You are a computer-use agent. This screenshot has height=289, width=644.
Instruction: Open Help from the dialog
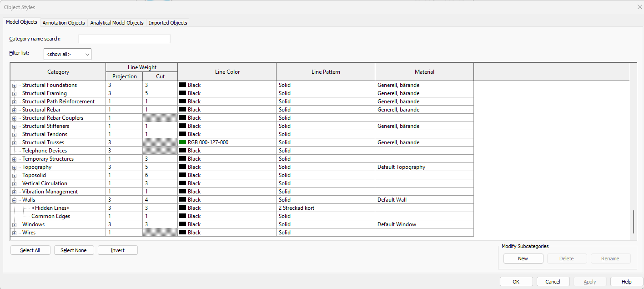coord(626,281)
